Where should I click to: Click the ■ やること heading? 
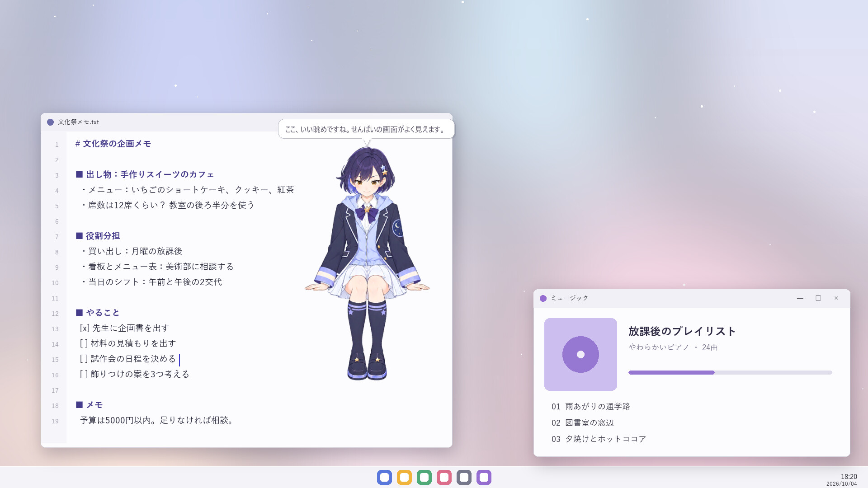point(98,313)
